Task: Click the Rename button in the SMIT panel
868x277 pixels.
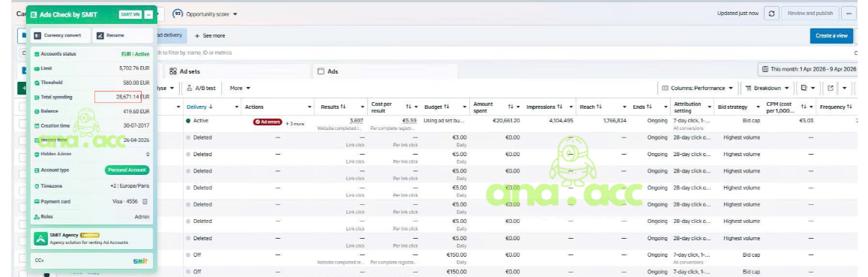Action: tap(123, 35)
